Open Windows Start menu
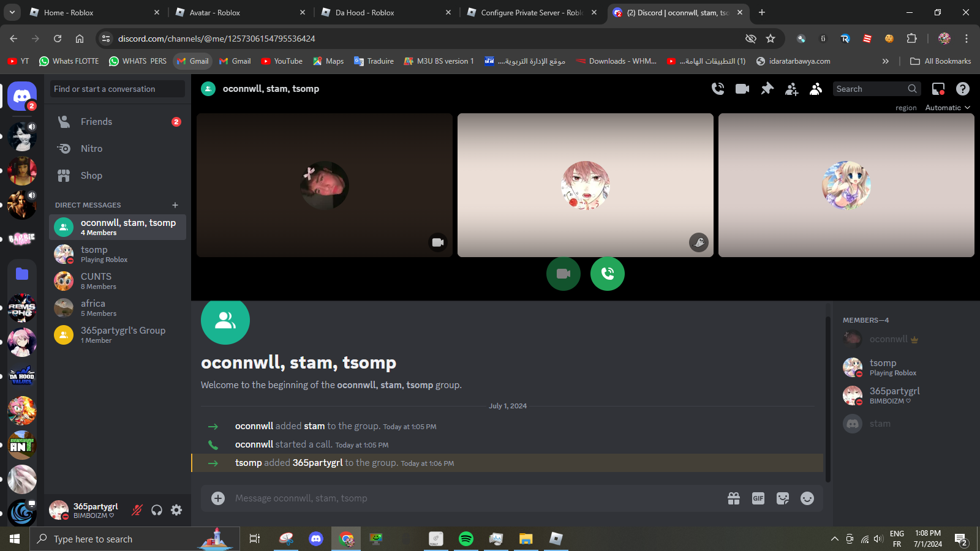980x551 pixels. tap(15, 539)
